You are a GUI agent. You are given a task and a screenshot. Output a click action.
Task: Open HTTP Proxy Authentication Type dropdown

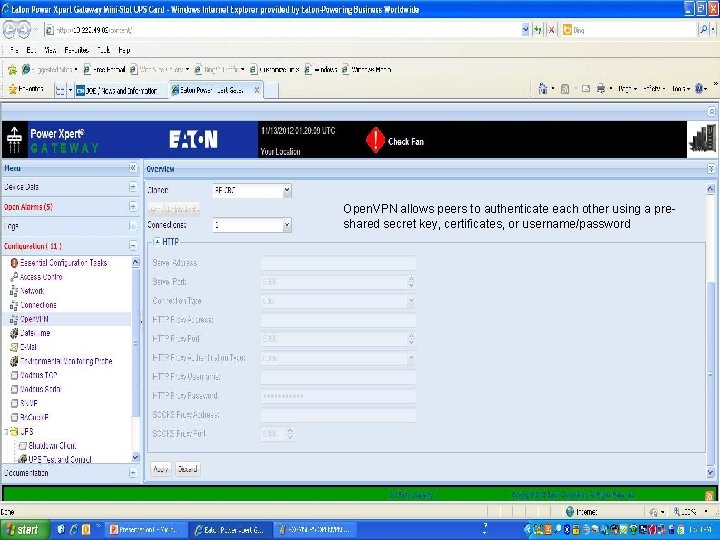pyautogui.click(x=411, y=358)
